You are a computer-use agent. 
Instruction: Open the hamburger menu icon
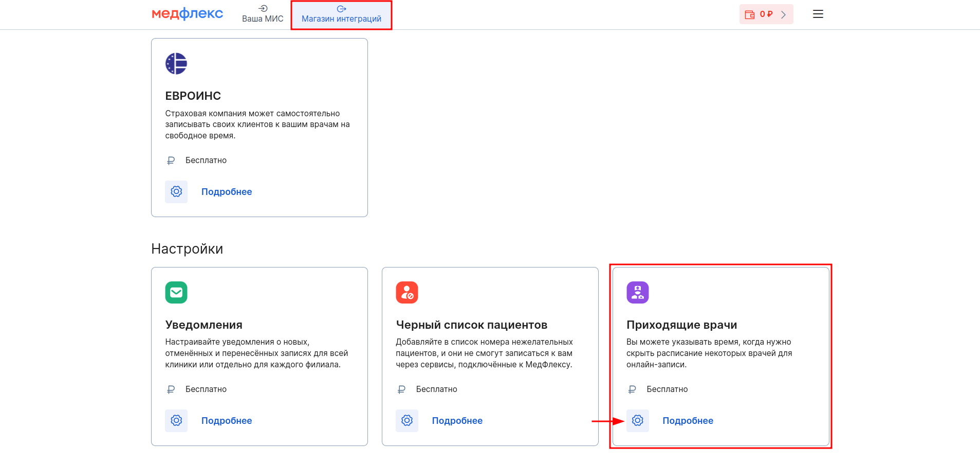click(x=818, y=14)
